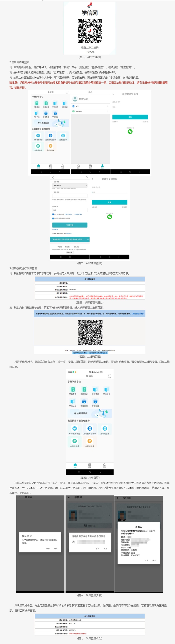The image size is (175, 644).
Task: Click 邮箱/手机号 field beside registration form
Action: click(x=109, y=187)
